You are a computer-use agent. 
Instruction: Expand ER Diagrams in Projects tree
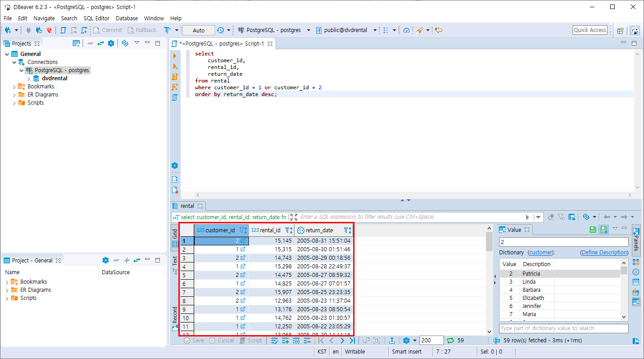14,95
